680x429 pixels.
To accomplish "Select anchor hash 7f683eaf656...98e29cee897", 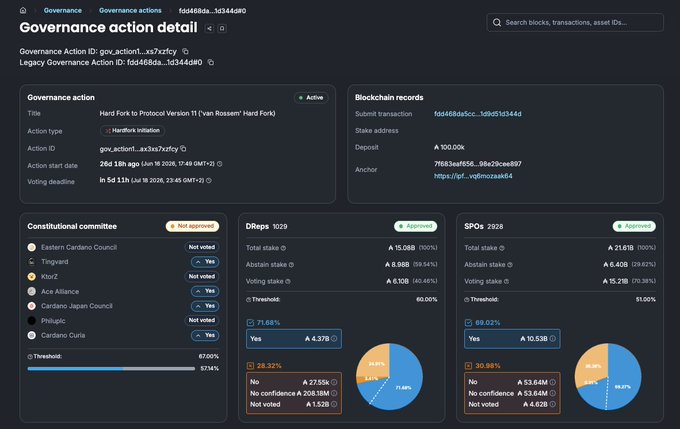I will tap(477, 164).
